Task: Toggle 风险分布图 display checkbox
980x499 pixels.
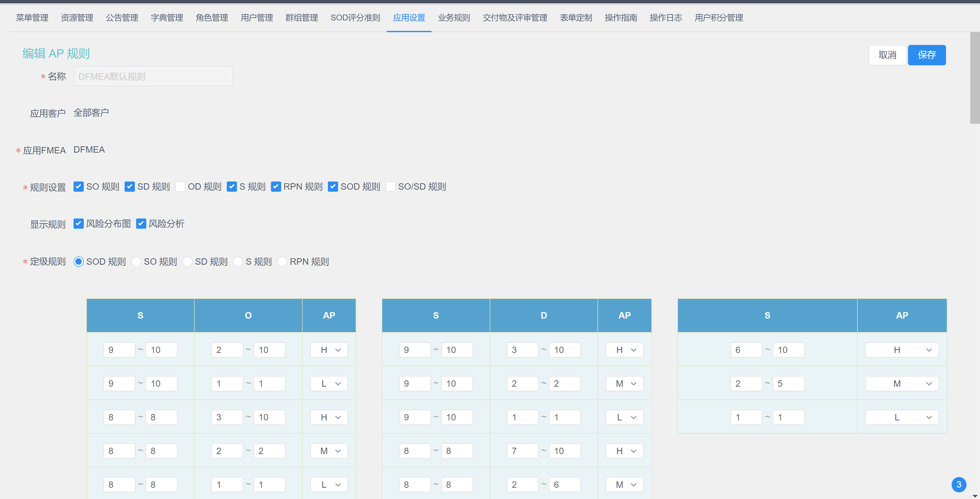Action: 78,224
